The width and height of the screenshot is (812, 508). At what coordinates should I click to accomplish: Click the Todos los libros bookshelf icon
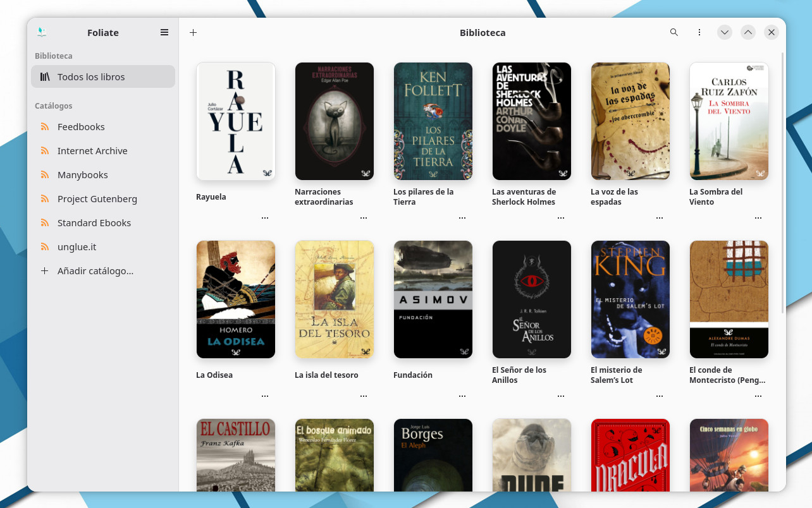[x=45, y=76]
